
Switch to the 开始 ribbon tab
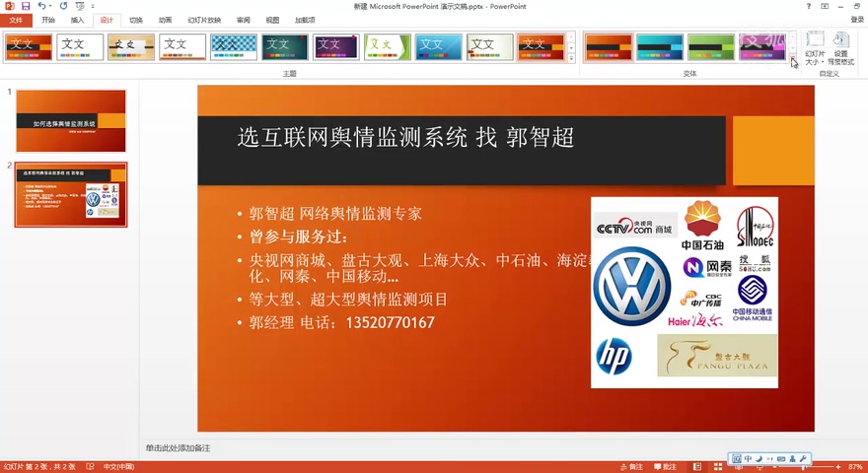coord(48,21)
